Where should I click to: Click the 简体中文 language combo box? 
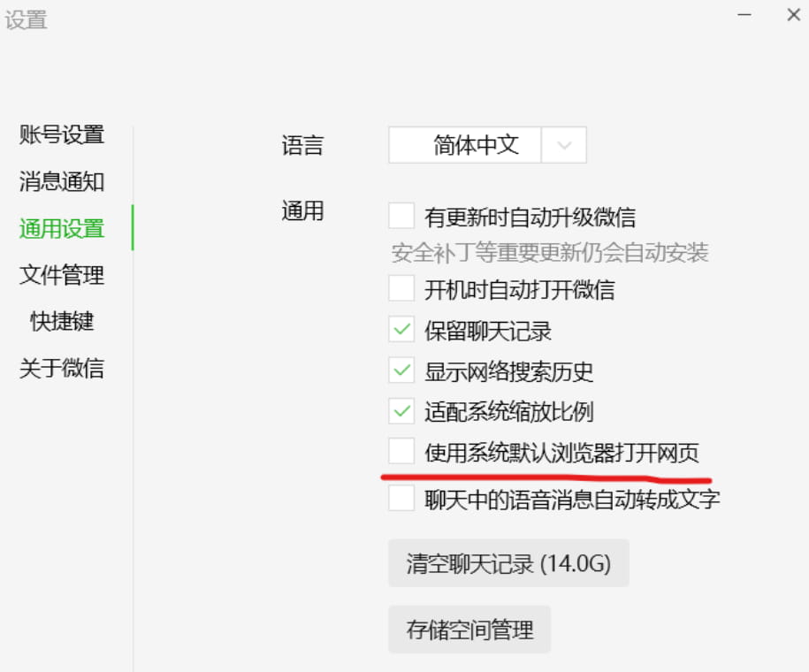click(x=487, y=145)
